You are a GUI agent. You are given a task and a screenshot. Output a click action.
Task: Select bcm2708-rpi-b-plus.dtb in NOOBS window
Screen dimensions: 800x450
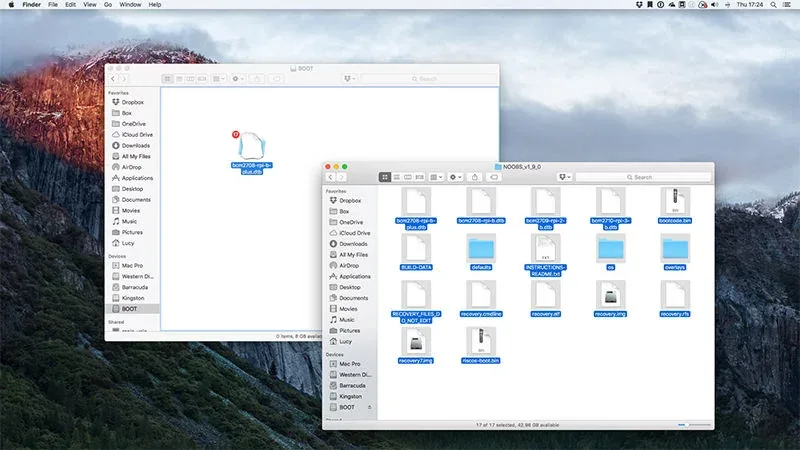pyautogui.click(x=416, y=201)
